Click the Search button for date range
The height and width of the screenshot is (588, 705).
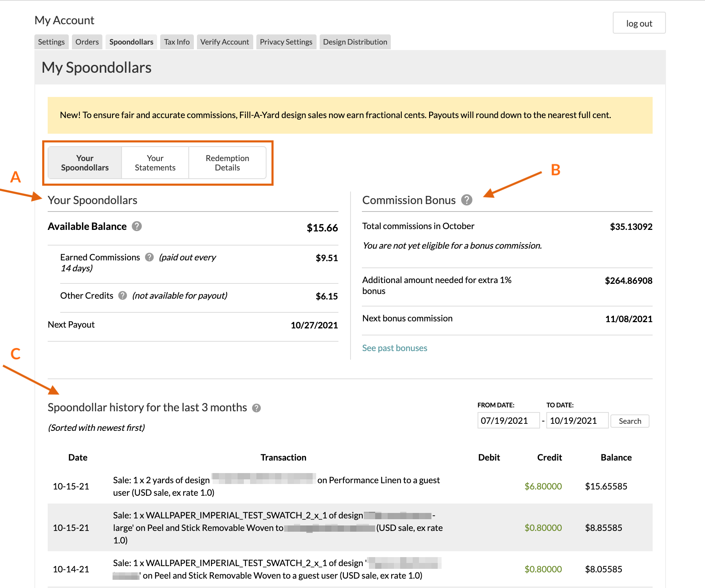point(630,421)
